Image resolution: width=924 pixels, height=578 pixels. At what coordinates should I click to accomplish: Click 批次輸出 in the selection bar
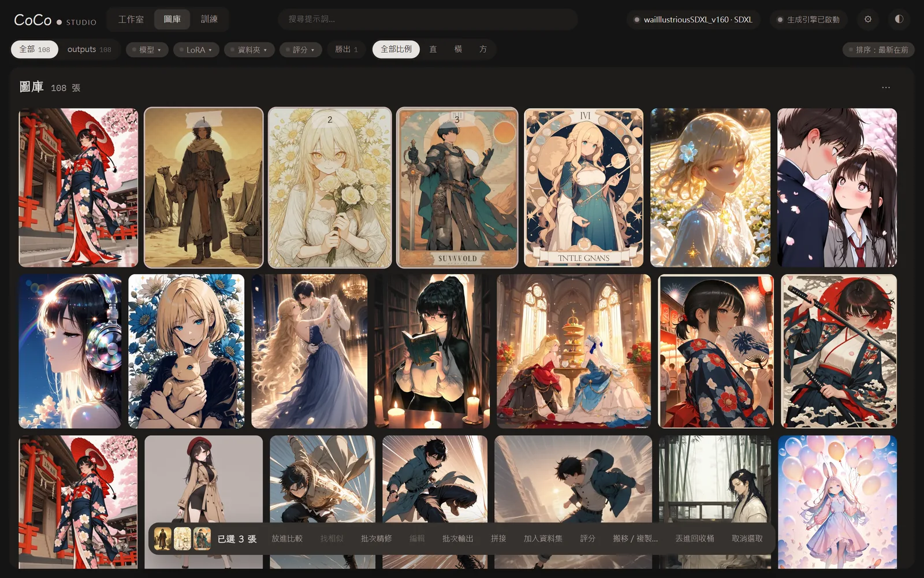pyautogui.click(x=458, y=538)
